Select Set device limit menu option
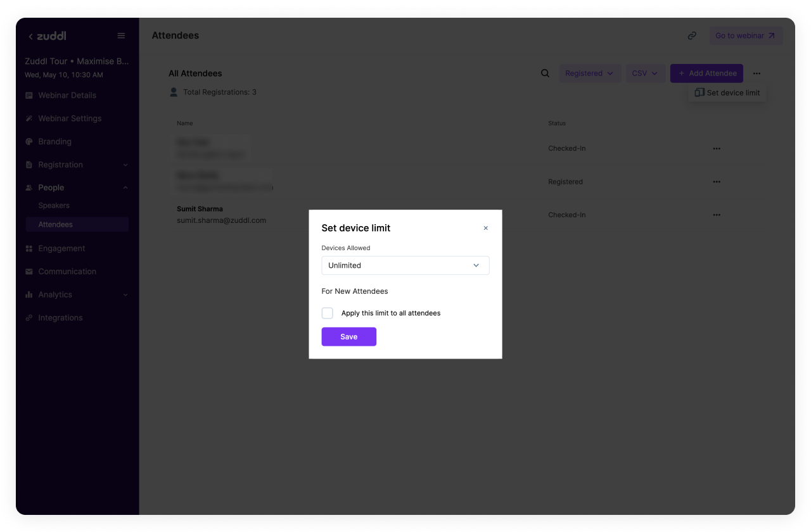The height and width of the screenshot is (532, 811). pyautogui.click(x=727, y=92)
